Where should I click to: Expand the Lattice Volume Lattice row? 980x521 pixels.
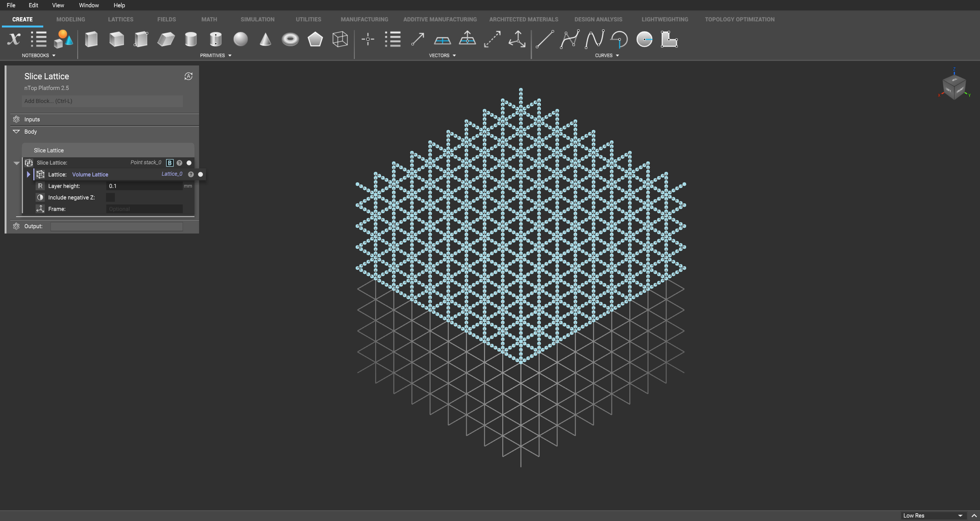pyautogui.click(x=28, y=174)
